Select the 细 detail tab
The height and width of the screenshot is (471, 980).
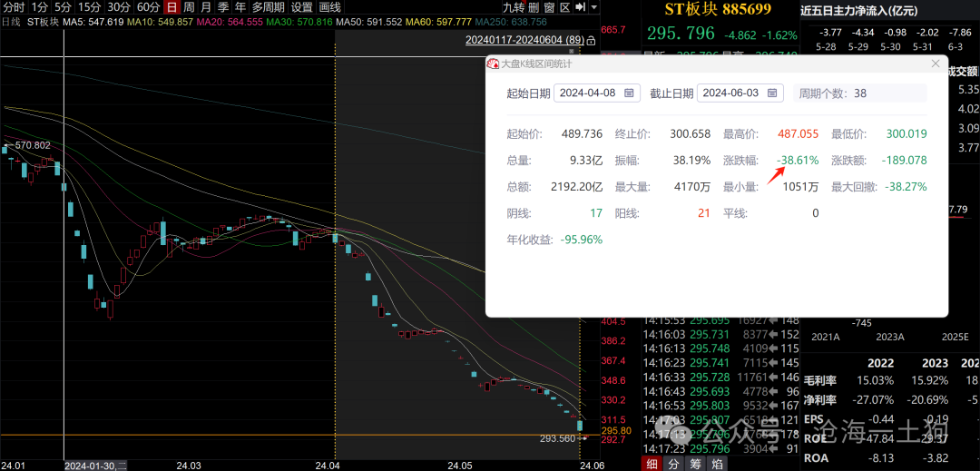tap(652, 463)
